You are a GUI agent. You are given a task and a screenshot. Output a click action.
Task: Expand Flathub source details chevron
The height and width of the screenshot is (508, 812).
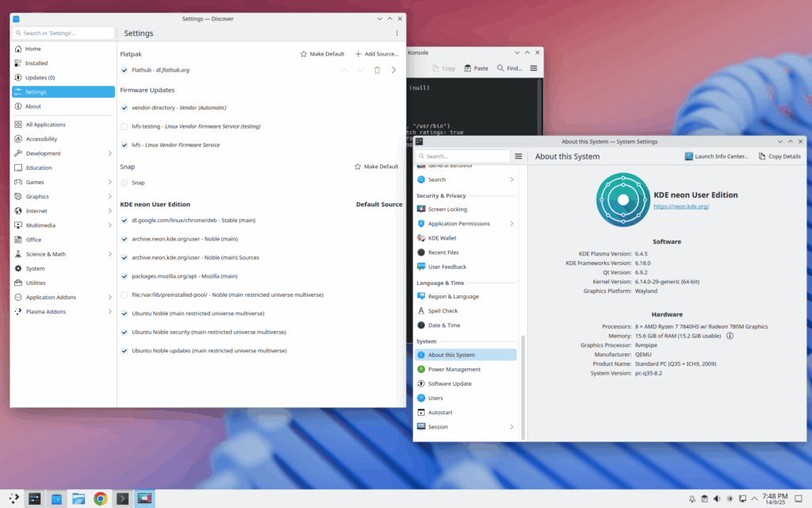[x=394, y=70]
